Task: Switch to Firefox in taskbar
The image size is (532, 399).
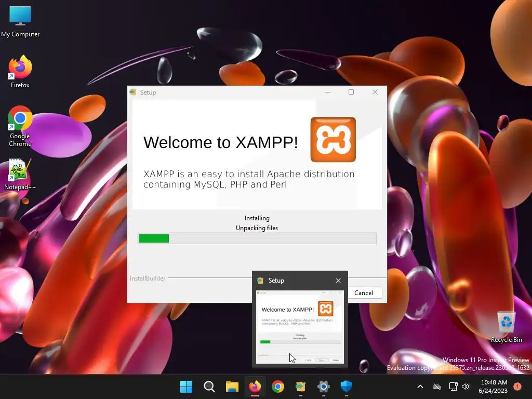Action: coord(255,387)
